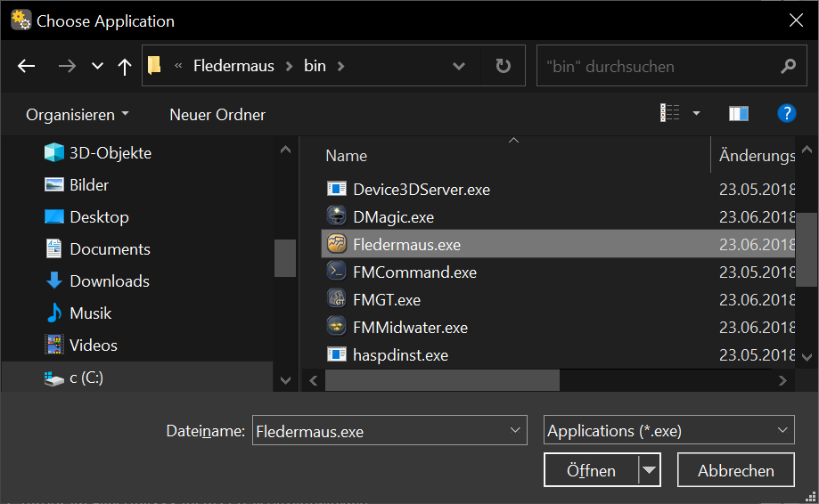This screenshot has width=819, height=504.
Task: Click the Musik note icon
Action: click(x=53, y=313)
